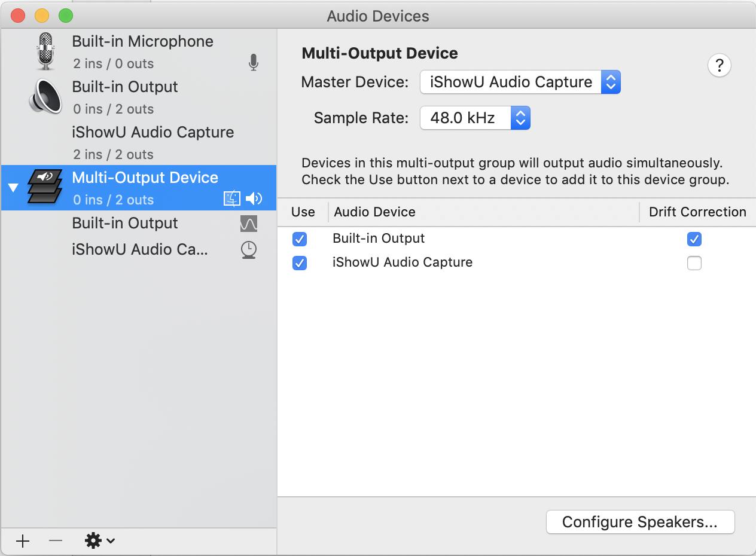
Task: Open the Sample Rate dropdown
Action: (475, 118)
